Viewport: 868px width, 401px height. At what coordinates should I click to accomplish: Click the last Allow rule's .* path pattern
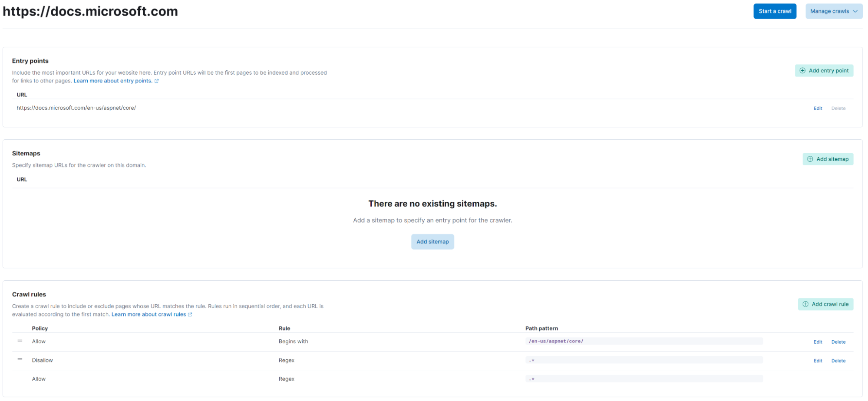tap(644, 379)
